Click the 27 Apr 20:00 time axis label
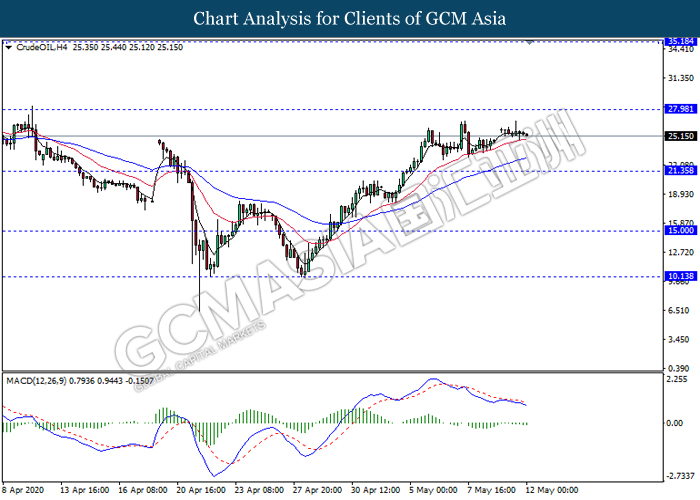The width and height of the screenshot is (700, 500). click(317, 490)
